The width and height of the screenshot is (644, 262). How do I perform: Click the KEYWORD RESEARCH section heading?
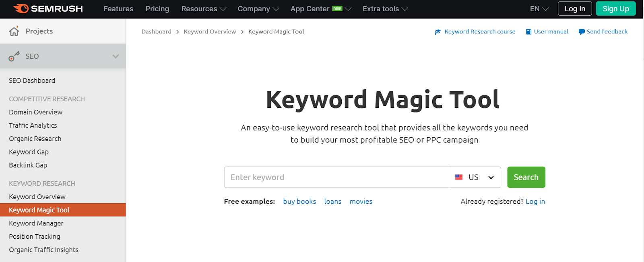pyautogui.click(x=42, y=184)
